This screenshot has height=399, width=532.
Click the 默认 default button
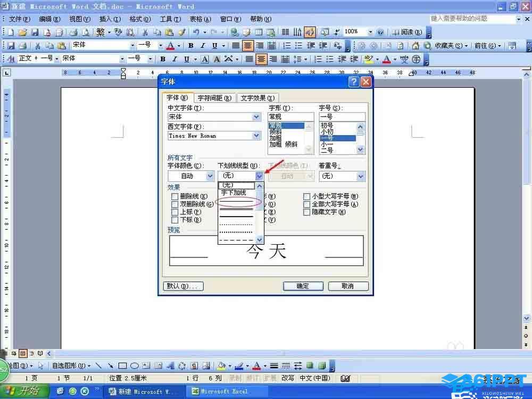tap(183, 286)
